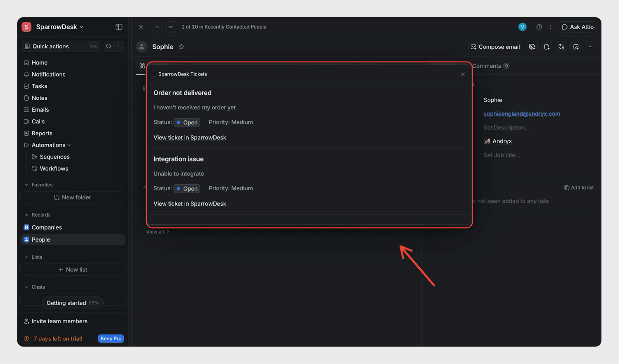
Task: Go to next record arrow
Action: [x=171, y=27]
